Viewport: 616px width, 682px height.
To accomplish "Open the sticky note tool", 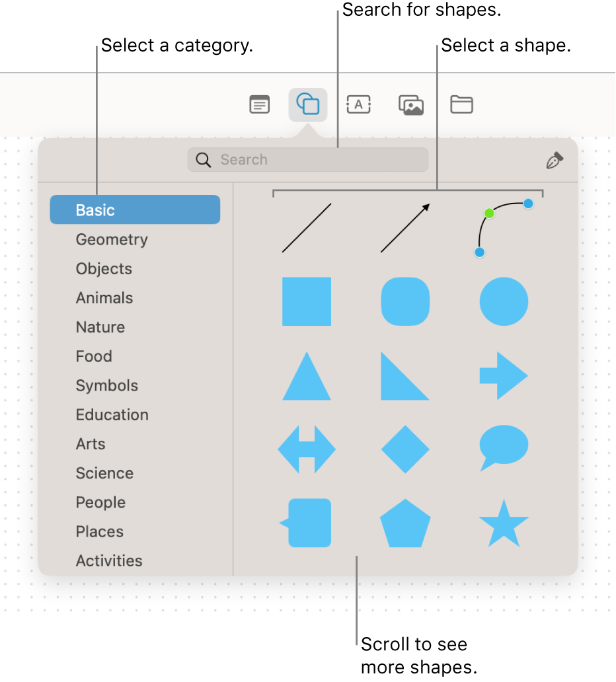I will pyautogui.click(x=259, y=104).
